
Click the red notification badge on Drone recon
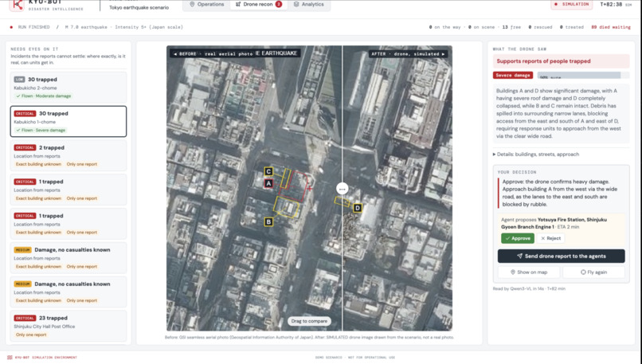click(279, 4)
